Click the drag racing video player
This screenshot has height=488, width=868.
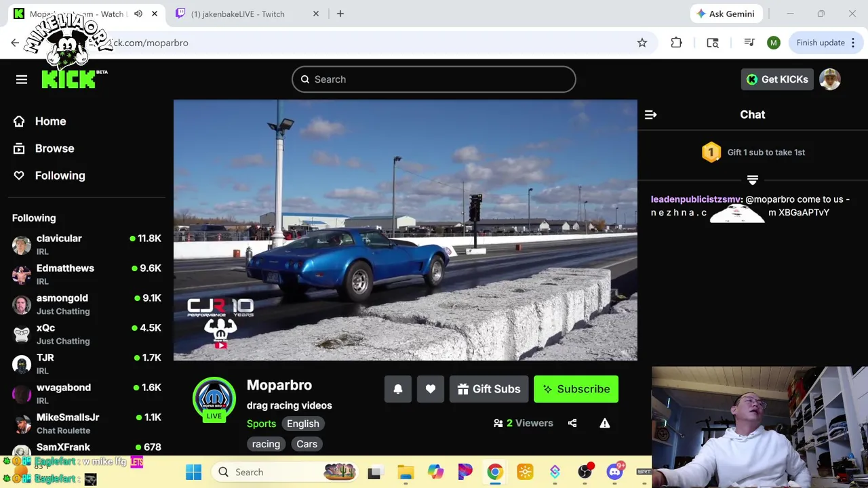point(406,230)
